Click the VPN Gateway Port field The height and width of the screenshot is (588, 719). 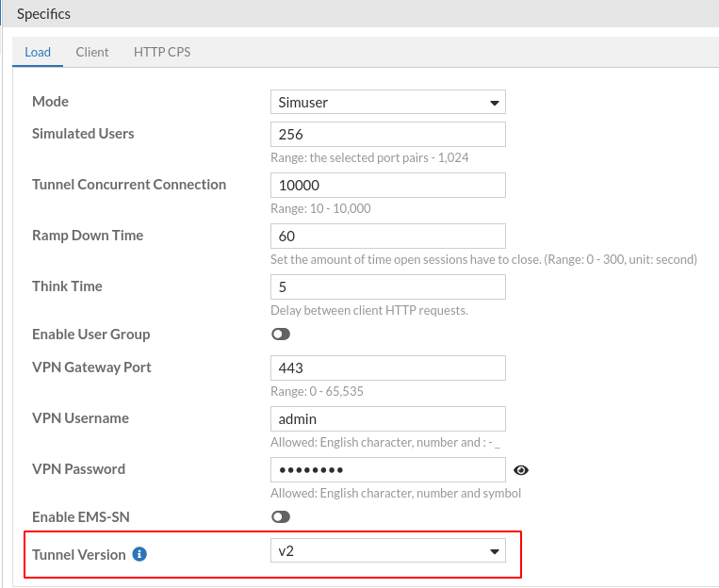[387, 367]
